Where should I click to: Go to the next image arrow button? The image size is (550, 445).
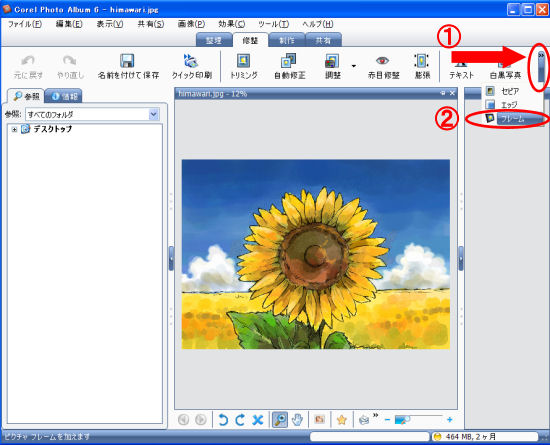coord(201,419)
